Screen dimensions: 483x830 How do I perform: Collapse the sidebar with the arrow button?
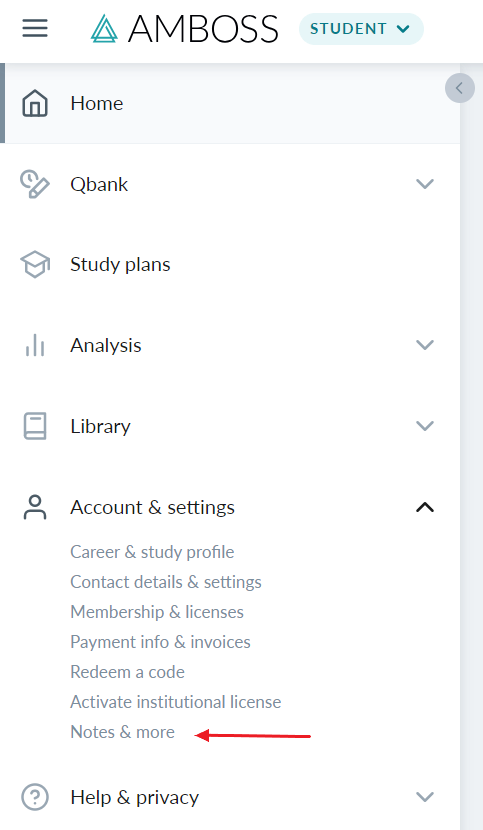459,88
